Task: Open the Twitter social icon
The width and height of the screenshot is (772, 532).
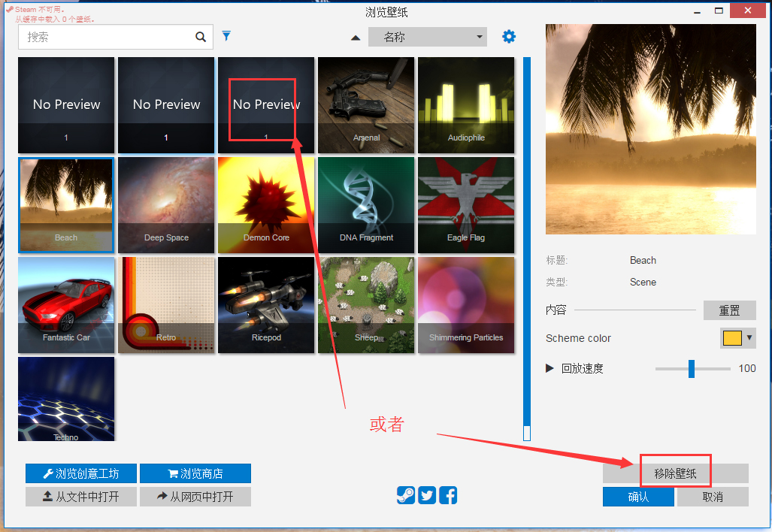Action: click(x=427, y=495)
